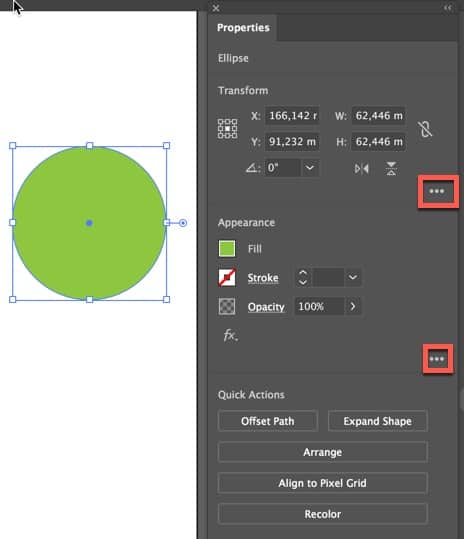Viewport: 464px width, 539px height.
Task: Open the Stroke panel link
Action: pyautogui.click(x=263, y=278)
